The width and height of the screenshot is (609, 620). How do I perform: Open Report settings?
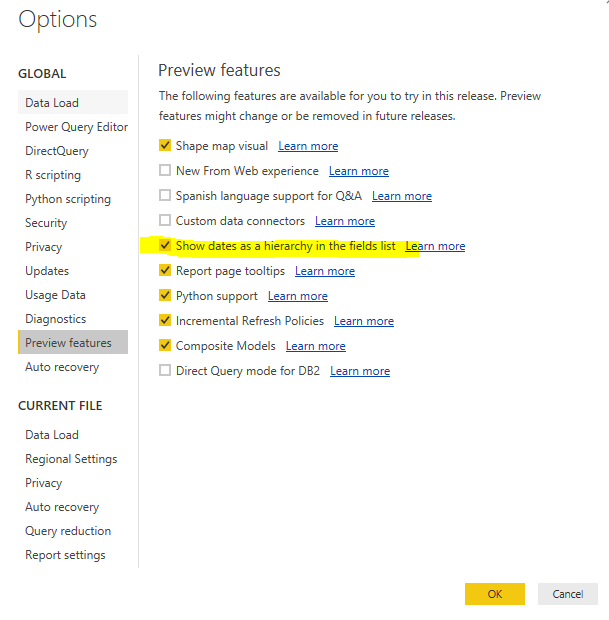73,555
